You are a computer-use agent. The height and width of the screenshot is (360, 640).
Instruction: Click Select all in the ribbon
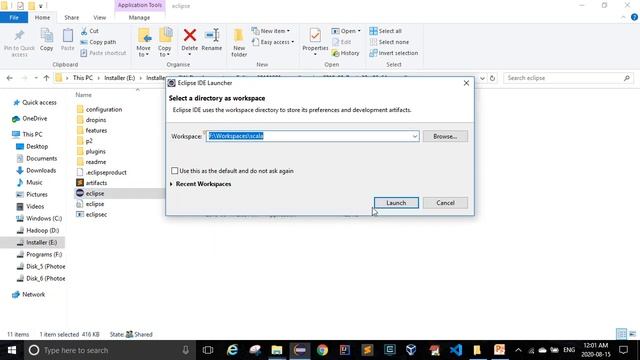[385, 31]
